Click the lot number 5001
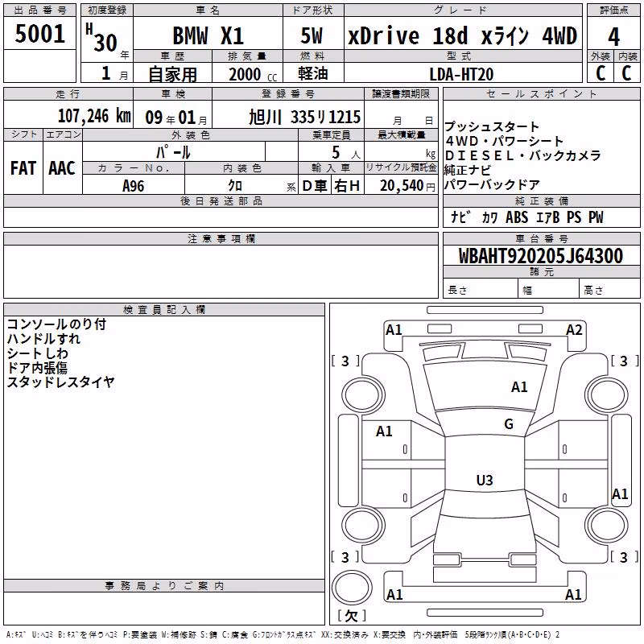Screen dimensions: 644x644 pyautogui.click(x=39, y=34)
